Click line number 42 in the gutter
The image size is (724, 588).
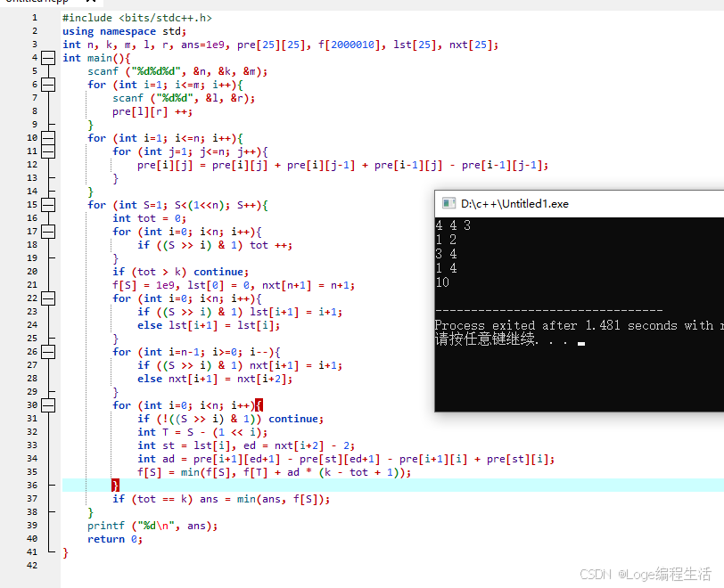(x=32, y=566)
